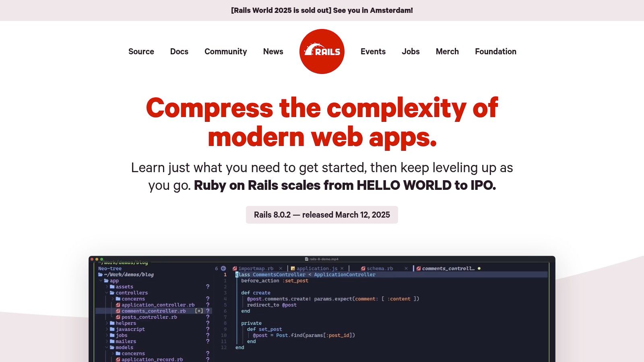Viewport: 644px width, 362px height.
Task: Open the Events nav link
Action: click(373, 51)
